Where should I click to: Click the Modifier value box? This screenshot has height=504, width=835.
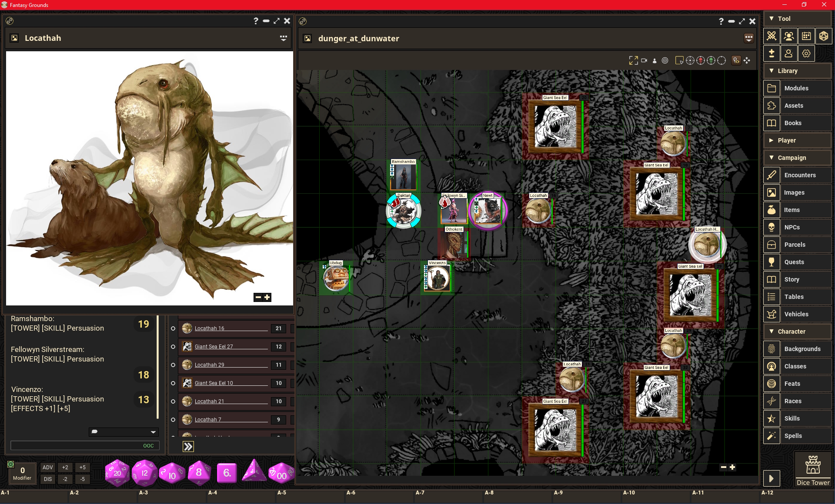pyautogui.click(x=22, y=473)
